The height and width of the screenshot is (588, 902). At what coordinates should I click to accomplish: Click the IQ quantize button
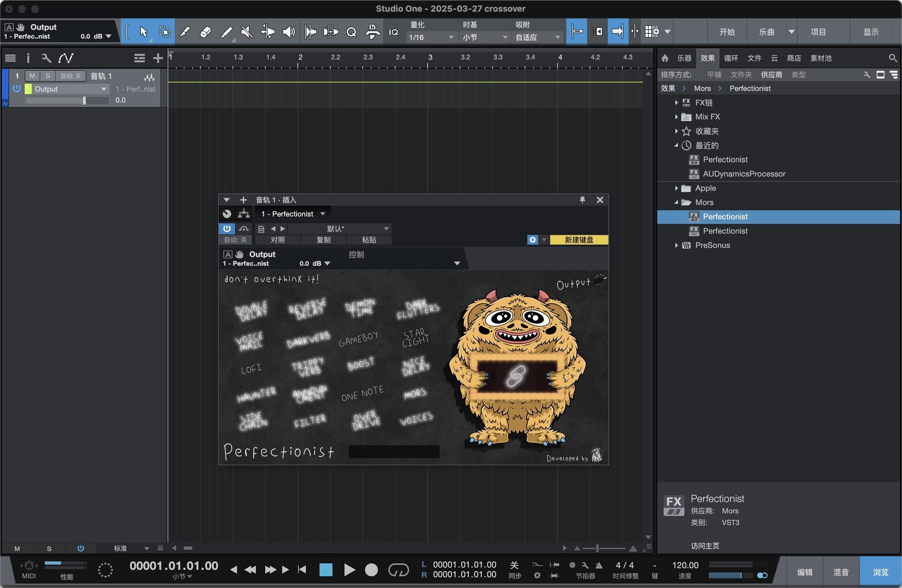[x=393, y=32]
